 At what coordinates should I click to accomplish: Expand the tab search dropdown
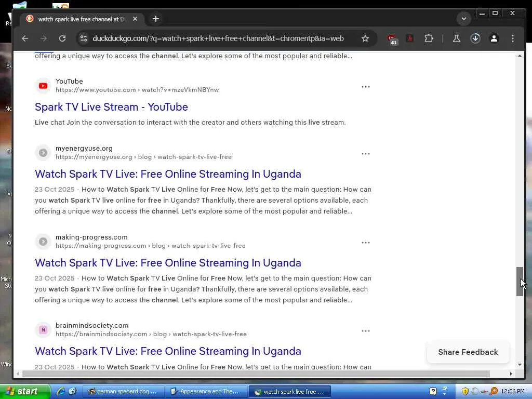coord(464,19)
